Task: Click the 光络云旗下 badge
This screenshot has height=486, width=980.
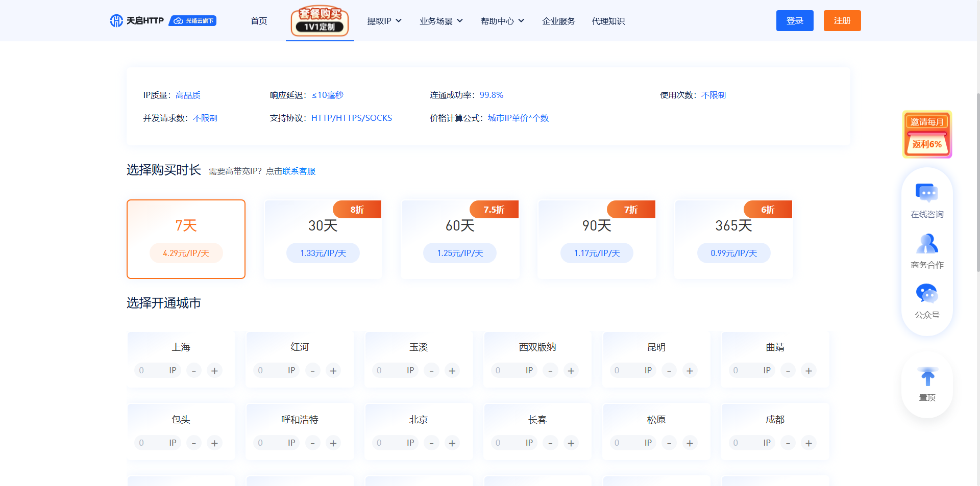Action: 192,21
